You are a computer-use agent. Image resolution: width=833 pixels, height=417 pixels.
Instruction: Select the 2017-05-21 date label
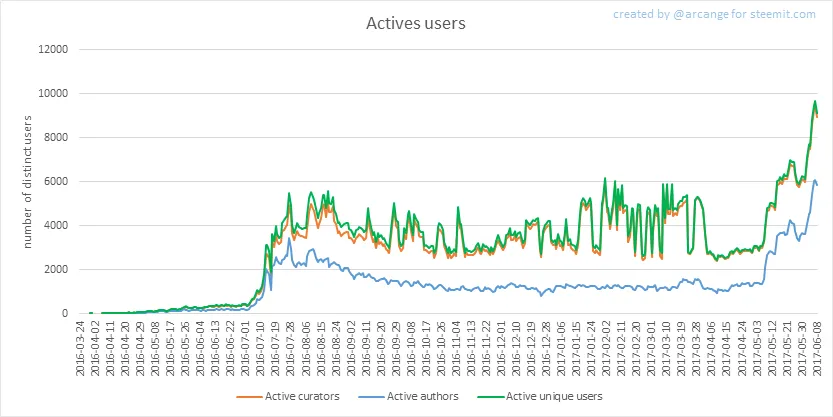pos(789,348)
